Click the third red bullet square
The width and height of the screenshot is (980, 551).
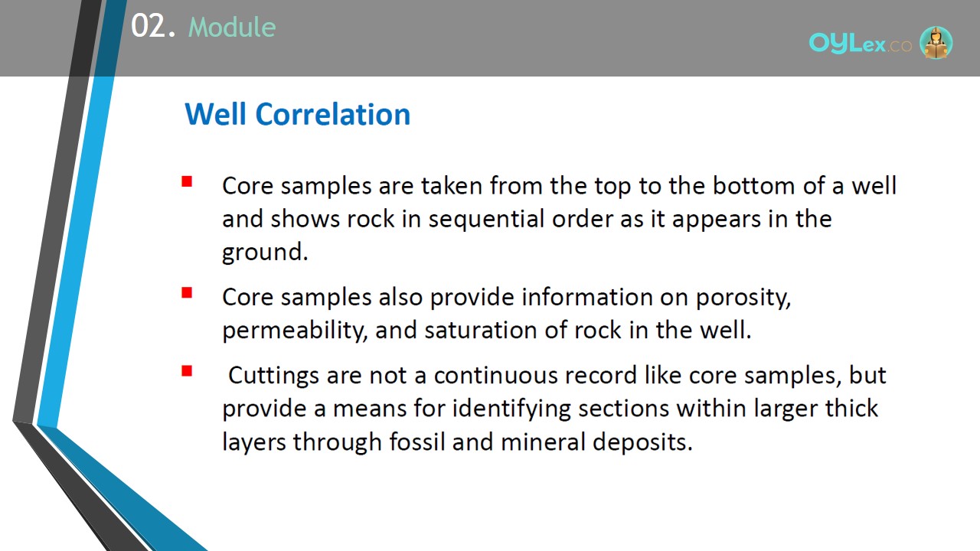click(187, 372)
